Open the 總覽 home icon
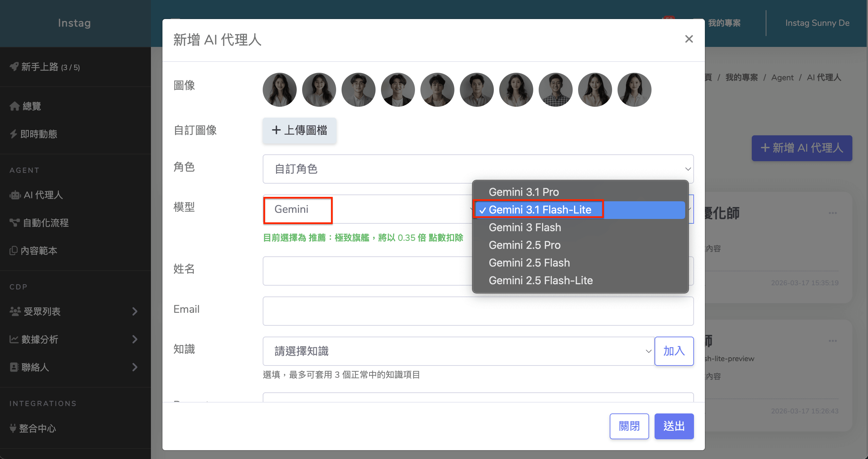868x459 pixels. tap(14, 106)
